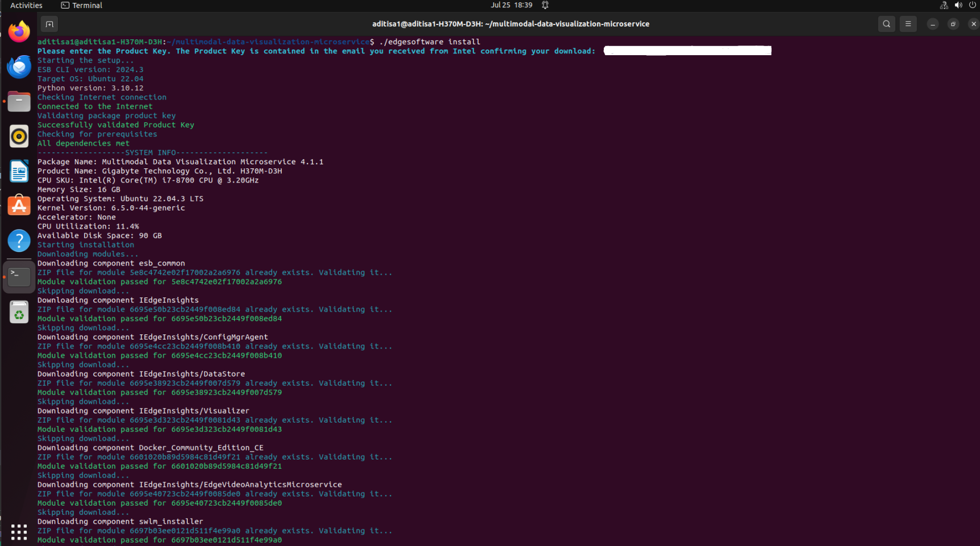The height and width of the screenshot is (546, 980).
Task: Click 'Downloading component IEdgeInsights/DataStore' line
Action: (141, 374)
